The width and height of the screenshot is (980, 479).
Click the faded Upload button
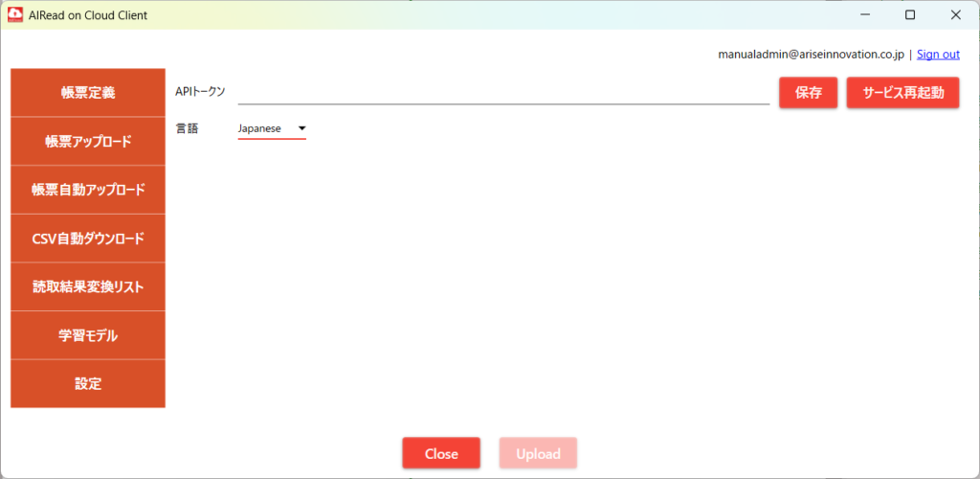coord(538,453)
